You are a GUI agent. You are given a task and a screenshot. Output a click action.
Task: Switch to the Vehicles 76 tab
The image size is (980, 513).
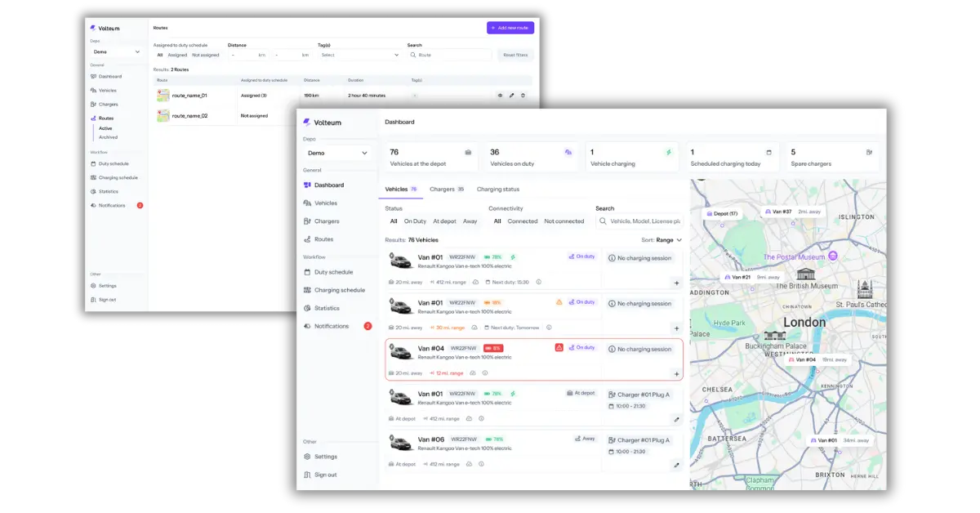(x=401, y=189)
